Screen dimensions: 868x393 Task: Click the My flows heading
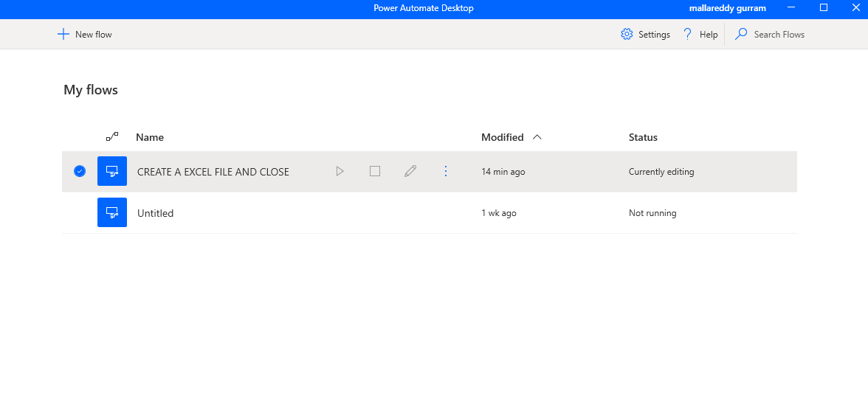tap(91, 89)
